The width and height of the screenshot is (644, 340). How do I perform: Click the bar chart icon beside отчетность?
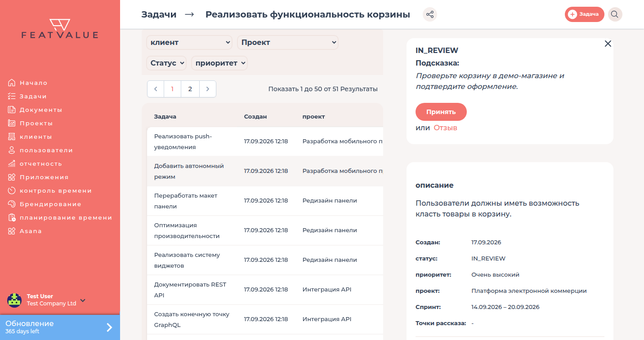point(12,163)
